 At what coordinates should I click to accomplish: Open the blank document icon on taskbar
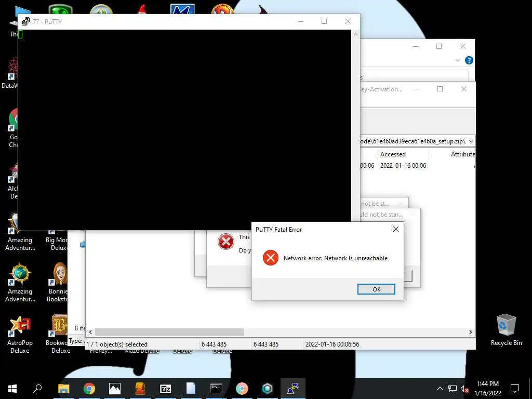coord(191,389)
